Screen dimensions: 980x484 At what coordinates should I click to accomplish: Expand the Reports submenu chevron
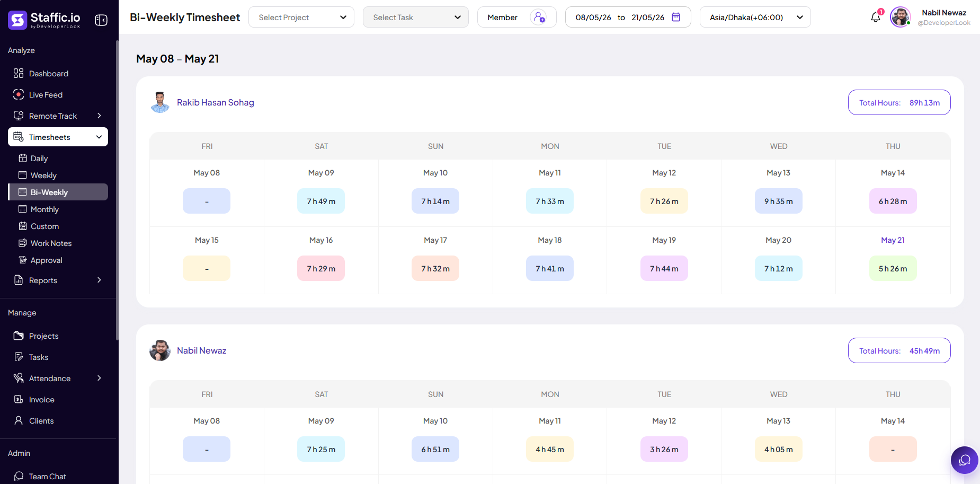[99, 280]
